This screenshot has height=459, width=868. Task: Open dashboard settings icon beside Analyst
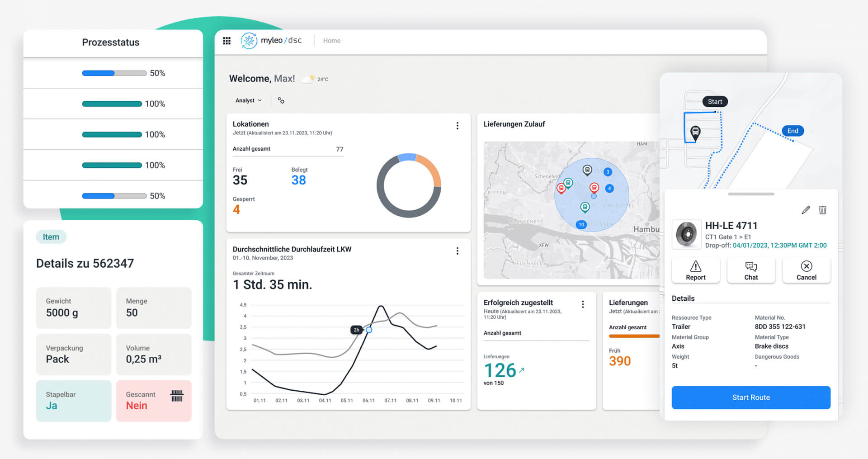(281, 100)
